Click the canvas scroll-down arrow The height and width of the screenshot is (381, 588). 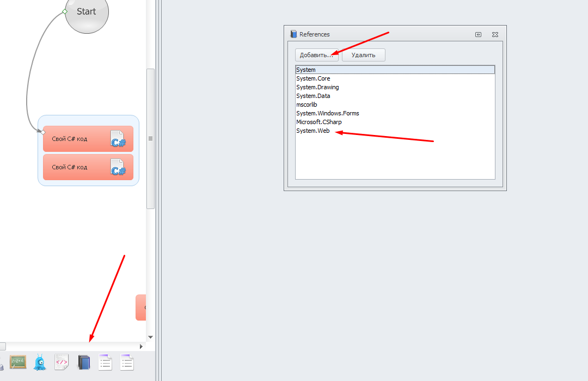[x=150, y=337]
